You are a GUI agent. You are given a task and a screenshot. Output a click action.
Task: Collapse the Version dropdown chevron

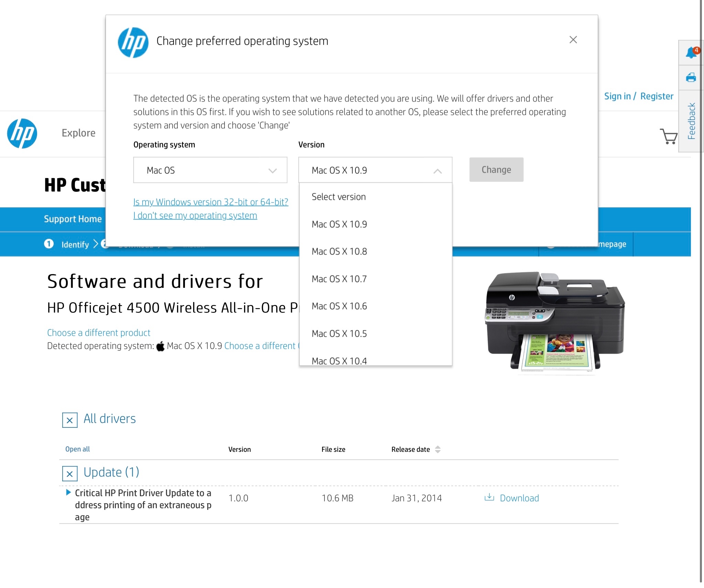[x=437, y=170]
